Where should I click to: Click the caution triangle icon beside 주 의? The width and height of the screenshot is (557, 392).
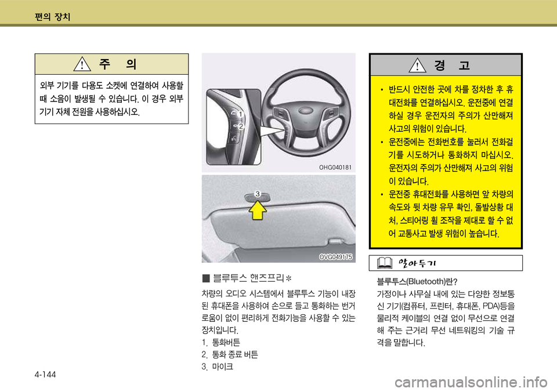click(82, 64)
